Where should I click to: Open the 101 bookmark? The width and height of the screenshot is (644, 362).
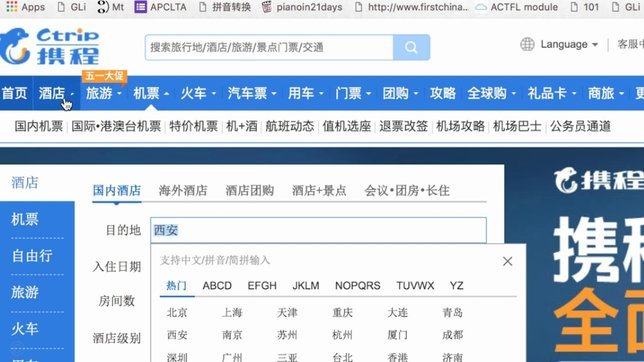pyautogui.click(x=585, y=7)
